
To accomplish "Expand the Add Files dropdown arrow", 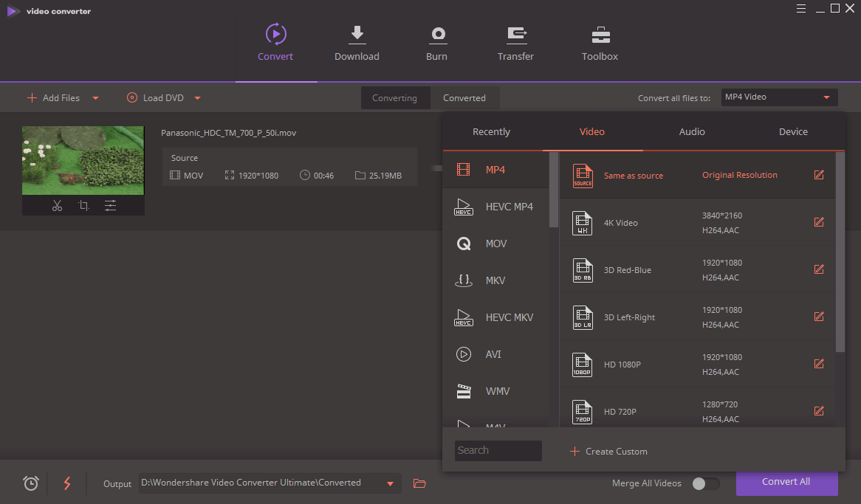I will point(95,98).
